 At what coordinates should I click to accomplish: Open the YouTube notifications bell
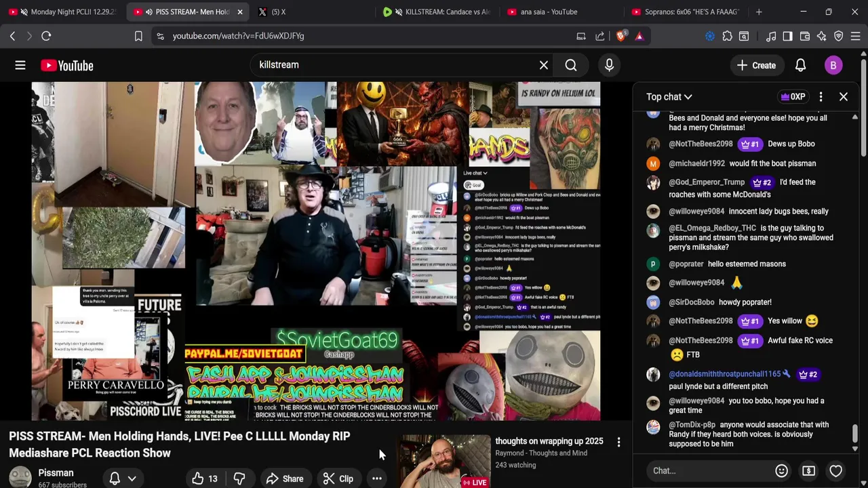pos(800,65)
